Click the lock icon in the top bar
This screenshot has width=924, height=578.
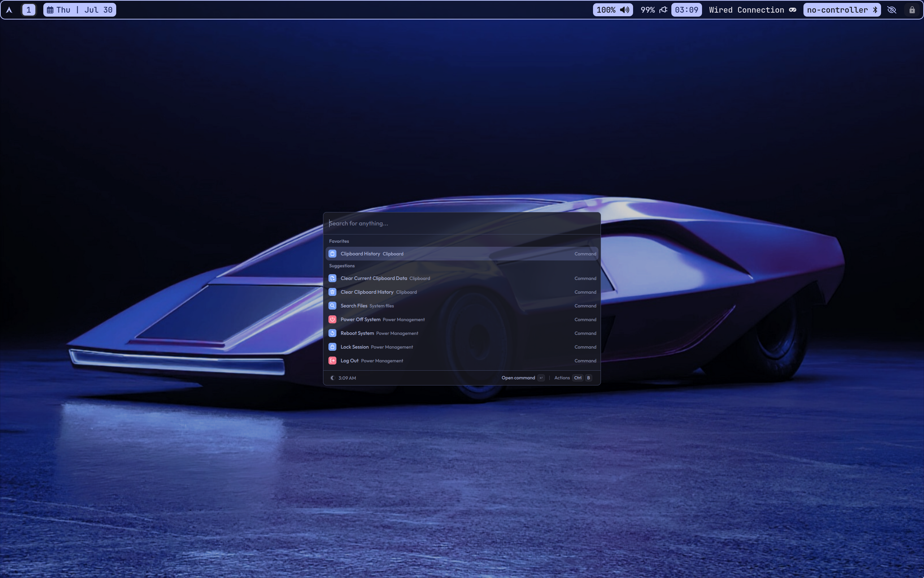tap(912, 10)
